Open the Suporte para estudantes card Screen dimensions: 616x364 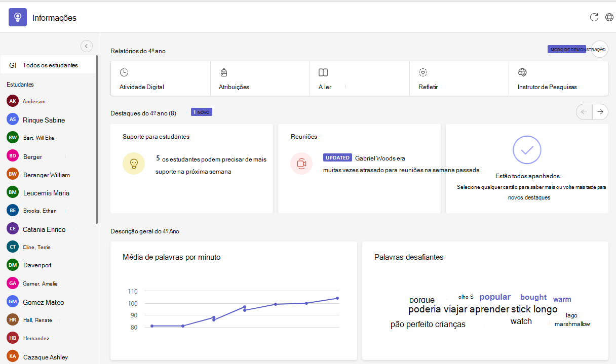(x=191, y=169)
